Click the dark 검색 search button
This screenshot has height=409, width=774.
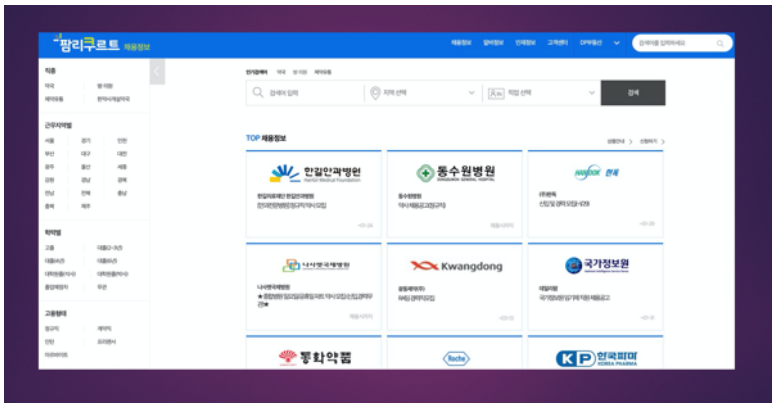pyautogui.click(x=633, y=93)
